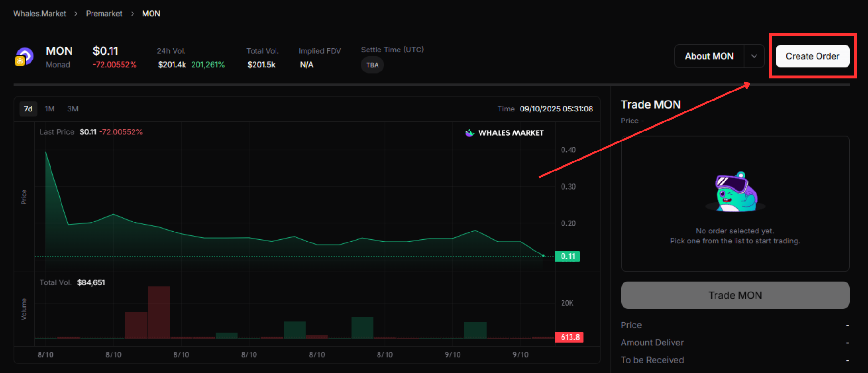Viewport: 868px width, 373px height.
Task: Click the price line's initial peak
Action: click(46, 152)
